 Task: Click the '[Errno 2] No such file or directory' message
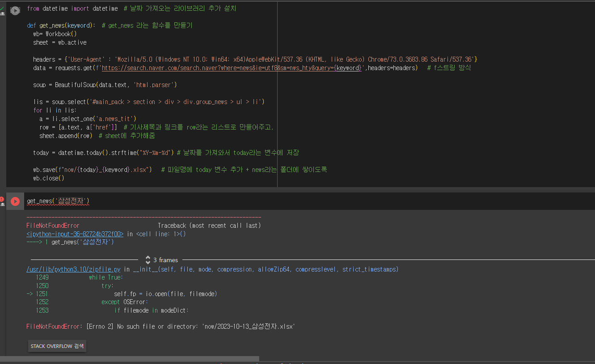(x=190, y=326)
